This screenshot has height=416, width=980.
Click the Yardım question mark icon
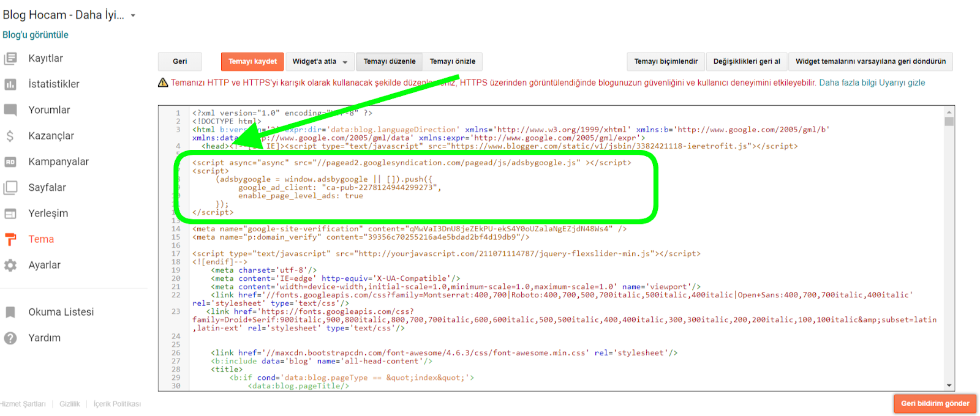click(10, 338)
